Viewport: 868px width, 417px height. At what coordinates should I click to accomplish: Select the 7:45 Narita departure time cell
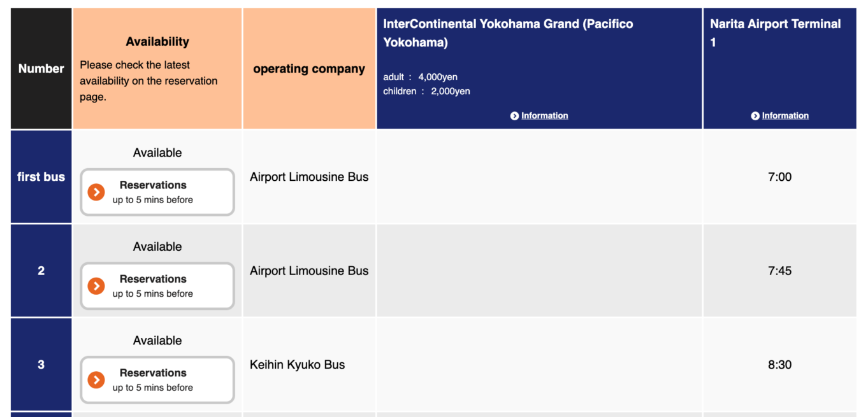(779, 271)
